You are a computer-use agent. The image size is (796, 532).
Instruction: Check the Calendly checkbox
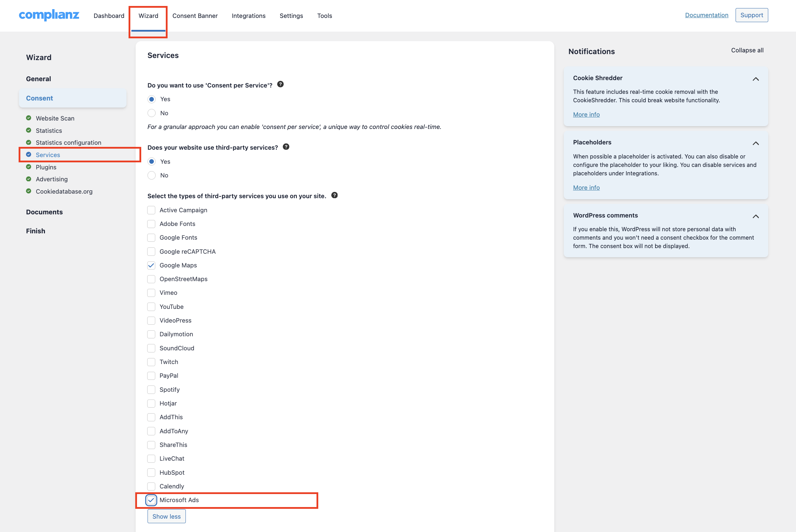point(151,486)
